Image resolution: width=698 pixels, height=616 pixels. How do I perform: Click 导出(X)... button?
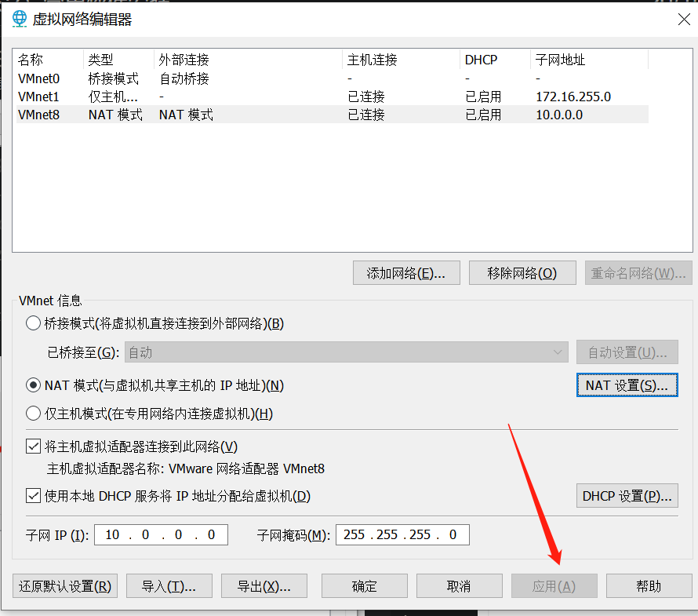tap(264, 585)
